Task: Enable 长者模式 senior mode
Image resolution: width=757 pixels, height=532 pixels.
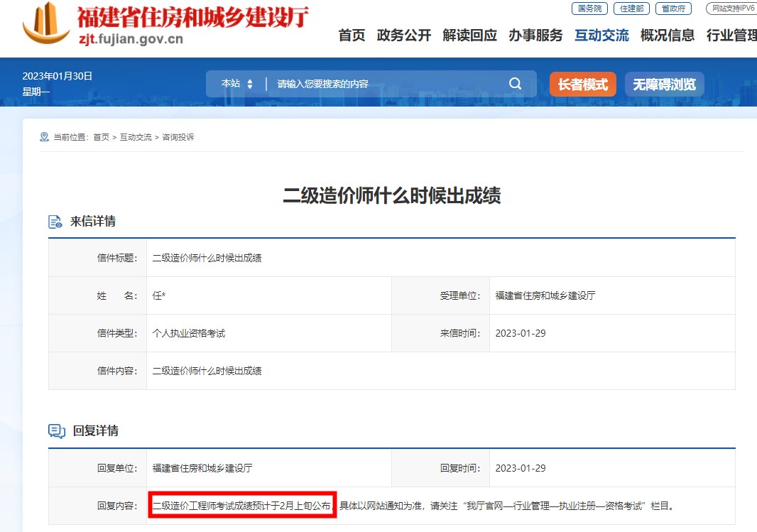Action: coord(582,85)
